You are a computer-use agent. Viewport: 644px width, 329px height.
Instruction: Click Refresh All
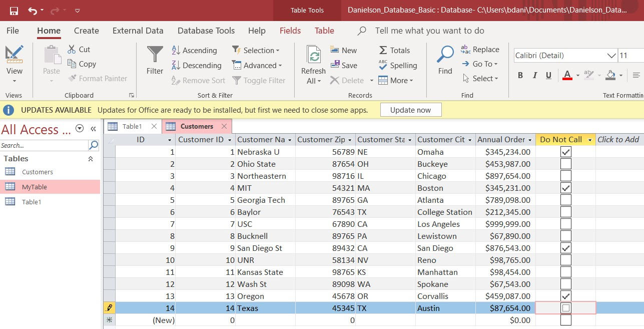click(x=313, y=64)
